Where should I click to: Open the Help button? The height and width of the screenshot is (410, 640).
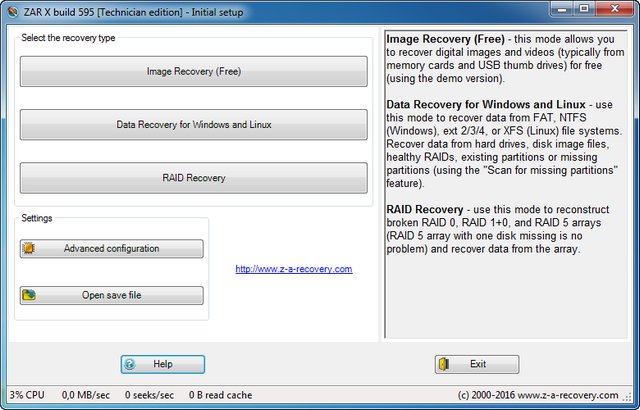point(162,364)
